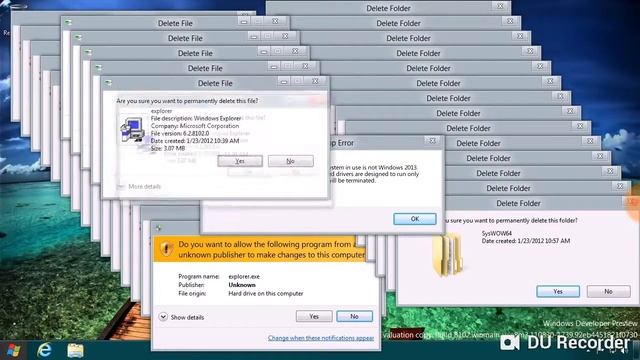This screenshot has height=360, width=640.
Task: Click Yes in the UAC explorer.exe prompt
Action: 314,316
